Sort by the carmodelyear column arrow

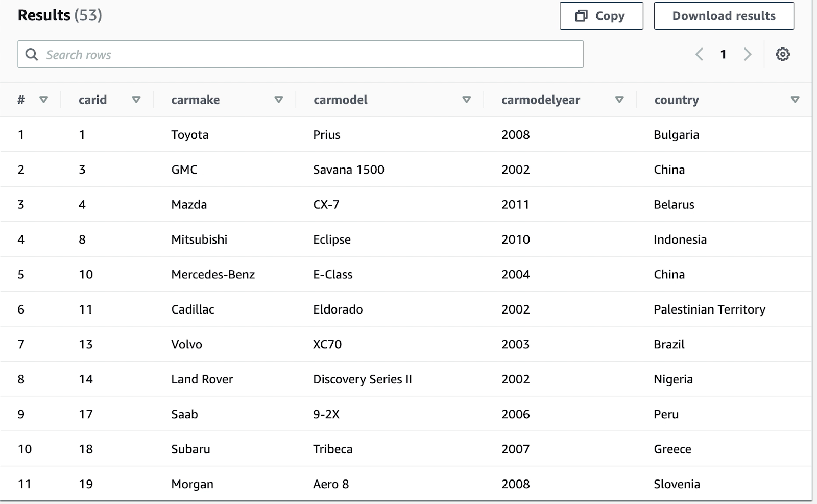tap(619, 100)
